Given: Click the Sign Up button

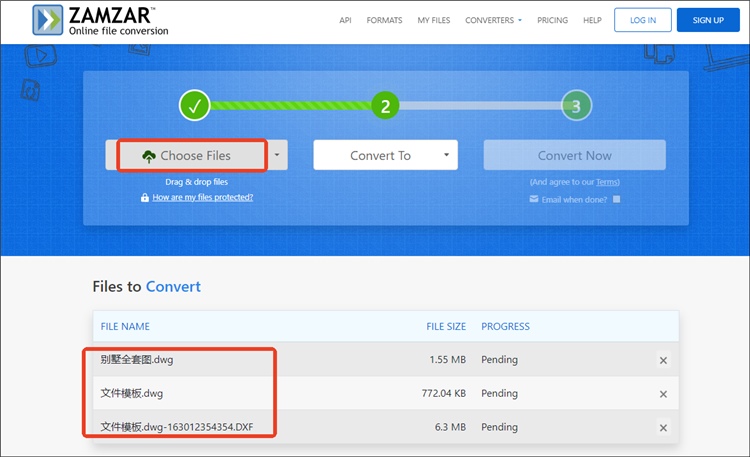Looking at the screenshot, I should 706,20.
